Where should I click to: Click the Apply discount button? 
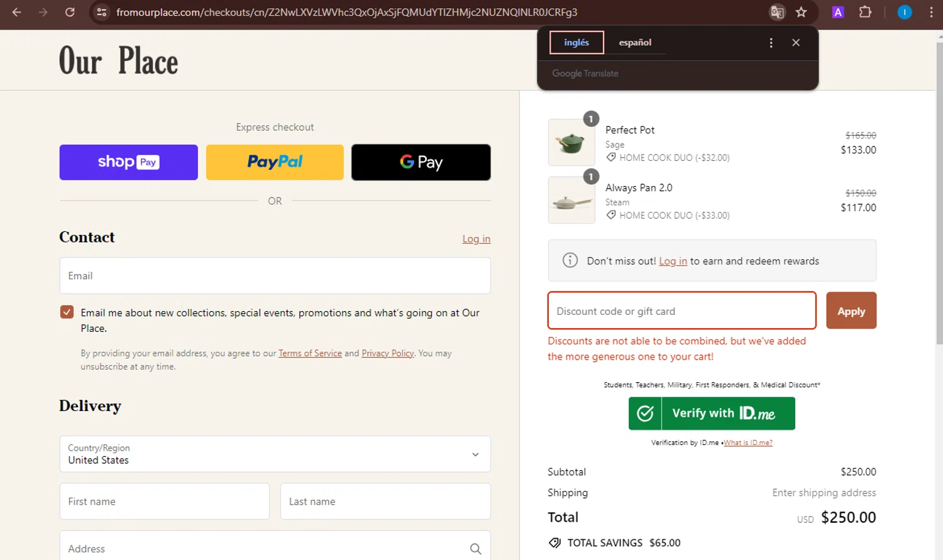(x=851, y=310)
